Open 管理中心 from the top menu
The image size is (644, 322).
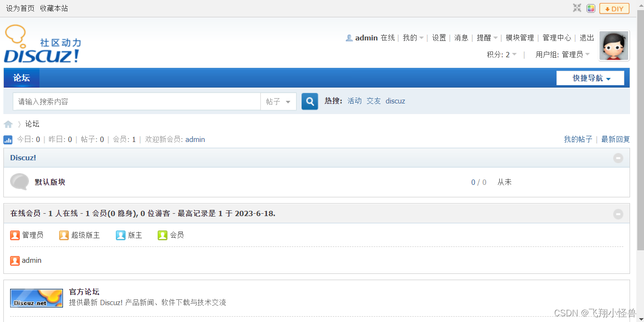pyautogui.click(x=556, y=38)
